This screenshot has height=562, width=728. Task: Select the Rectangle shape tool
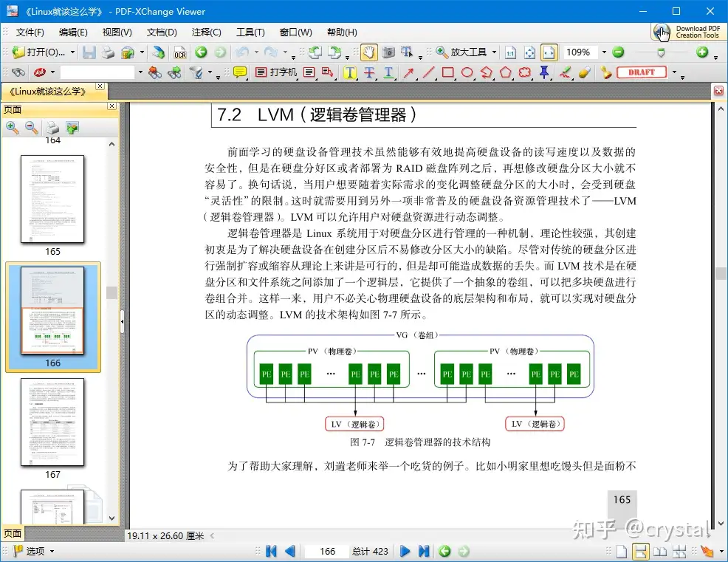click(x=447, y=72)
